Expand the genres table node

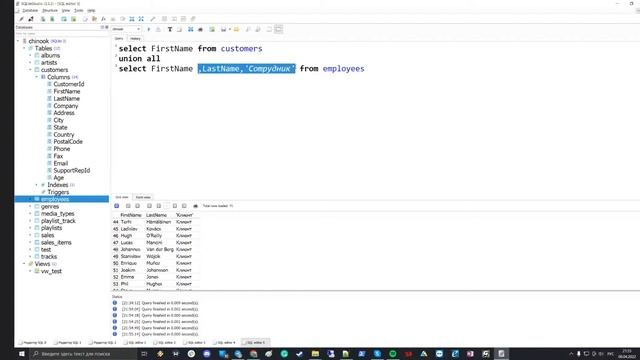30,207
